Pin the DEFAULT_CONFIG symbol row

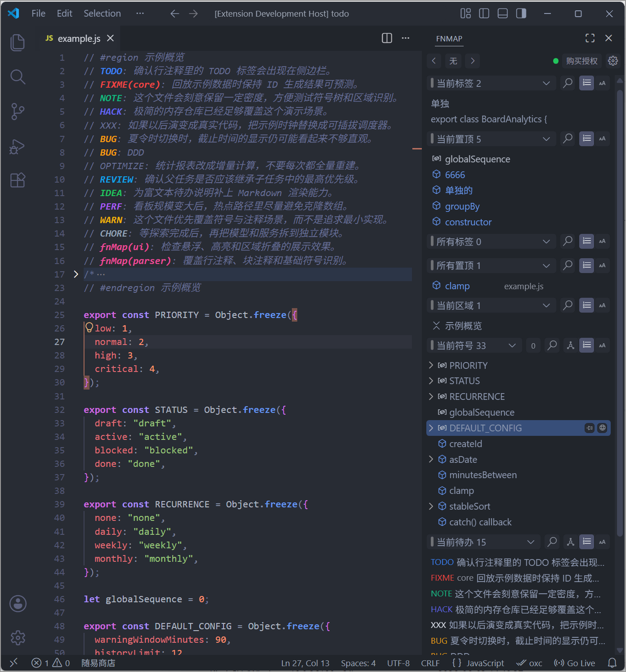(x=590, y=428)
